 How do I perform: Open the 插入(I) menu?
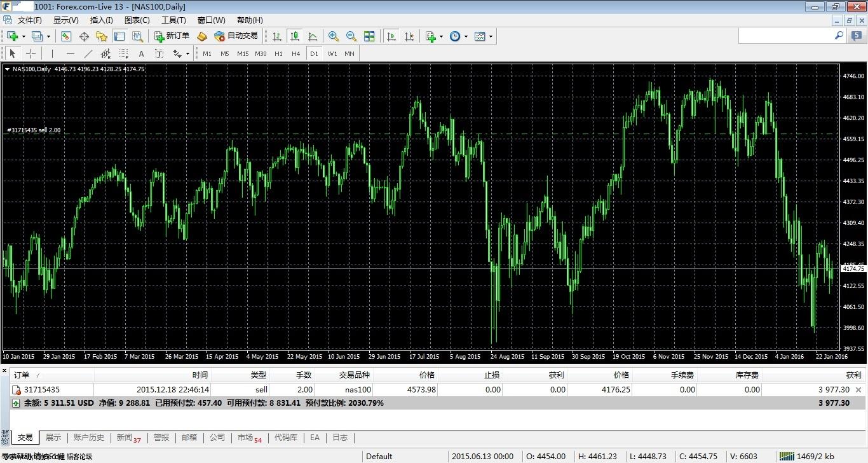101,20
